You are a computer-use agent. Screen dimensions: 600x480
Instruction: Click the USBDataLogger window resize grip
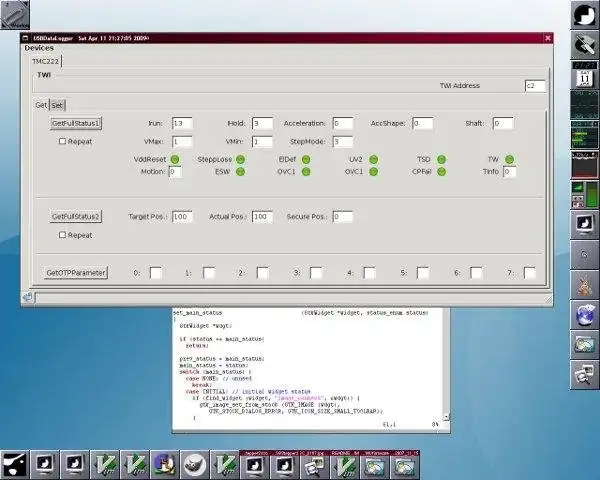548,300
